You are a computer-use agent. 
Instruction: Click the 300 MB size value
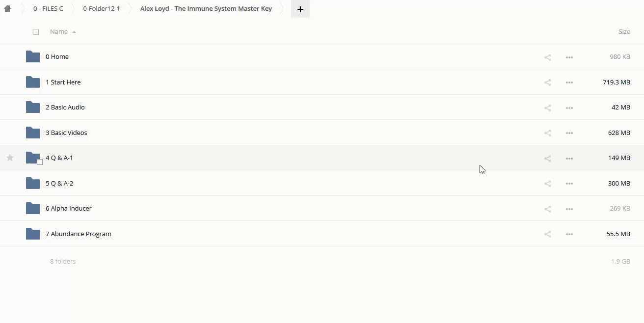pos(619,183)
